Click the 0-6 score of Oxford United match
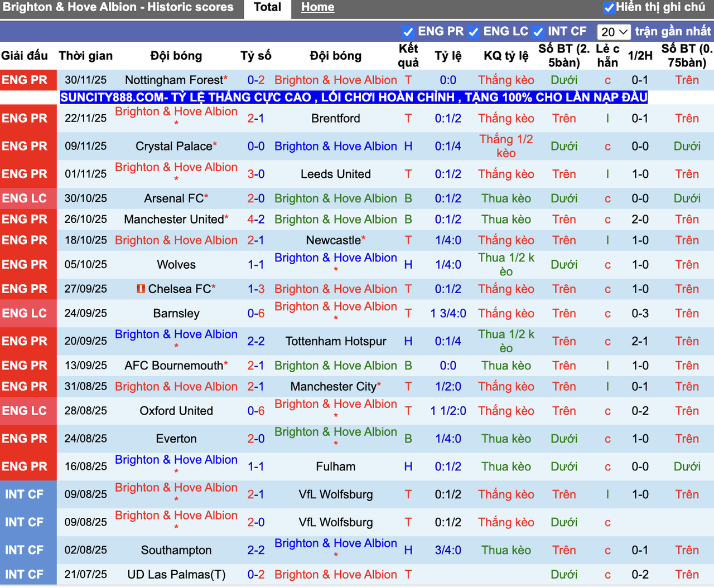The height and width of the screenshot is (588, 714). pos(256,411)
